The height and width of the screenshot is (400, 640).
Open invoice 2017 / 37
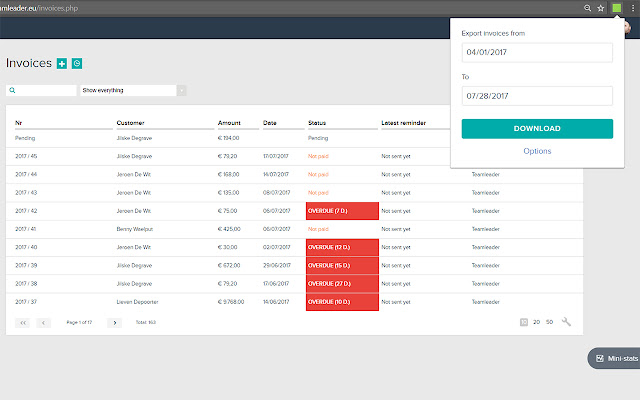(26, 302)
